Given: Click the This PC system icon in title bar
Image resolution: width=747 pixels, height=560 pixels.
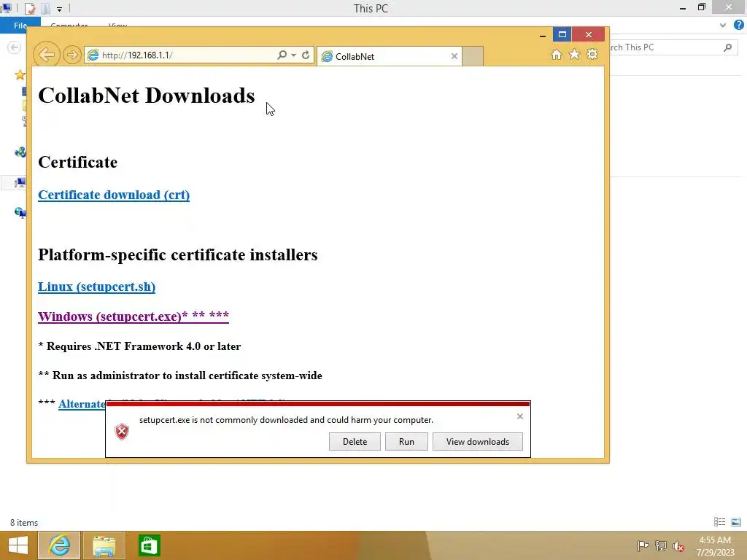Looking at the screenshot, I should pos(6,7).
